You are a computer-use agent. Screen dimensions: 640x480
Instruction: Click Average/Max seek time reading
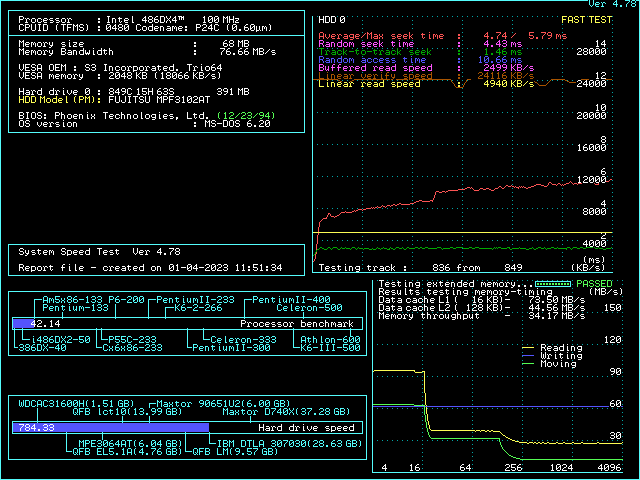tap(443, 36)
